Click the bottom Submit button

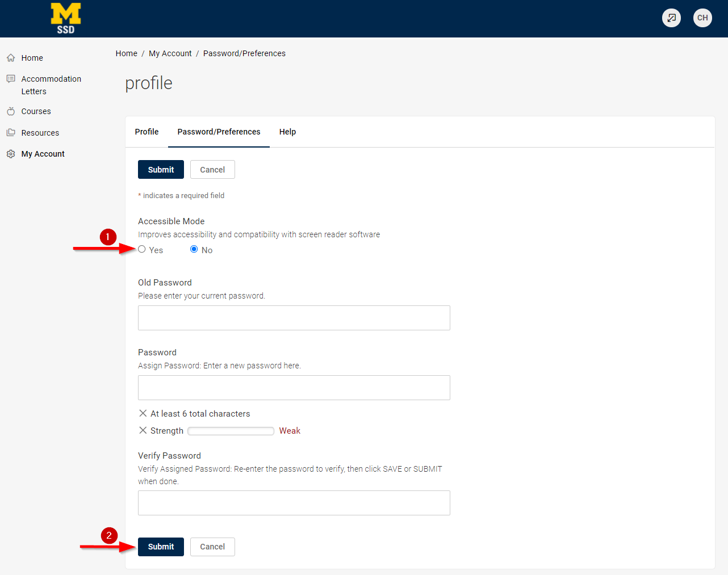161,547
